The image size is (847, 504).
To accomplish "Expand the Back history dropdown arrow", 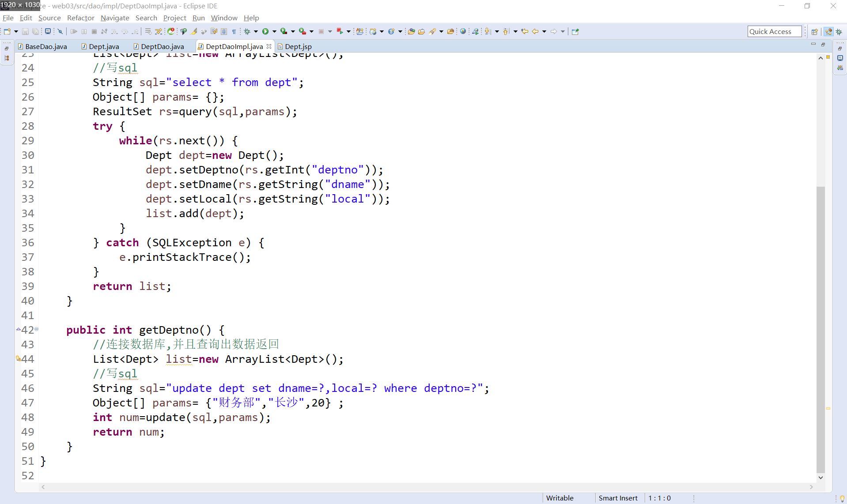I will point(544,31).
